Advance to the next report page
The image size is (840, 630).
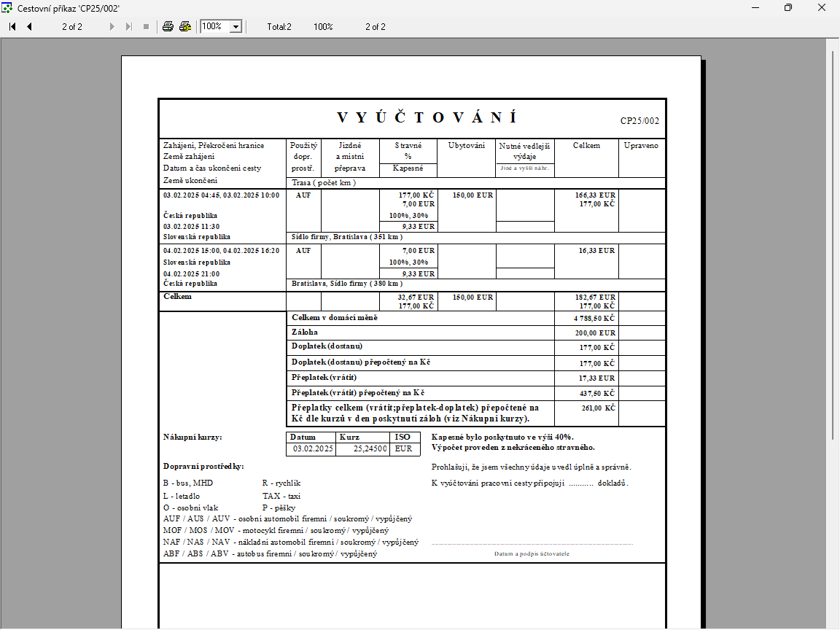click(x=112, y=26)
